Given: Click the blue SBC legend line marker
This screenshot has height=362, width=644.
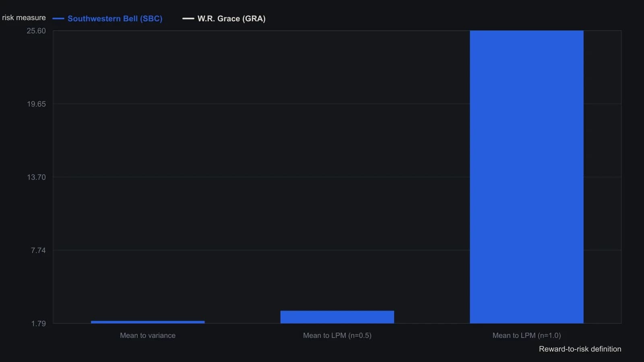Looking at the screenshot, I should point(58,19).
